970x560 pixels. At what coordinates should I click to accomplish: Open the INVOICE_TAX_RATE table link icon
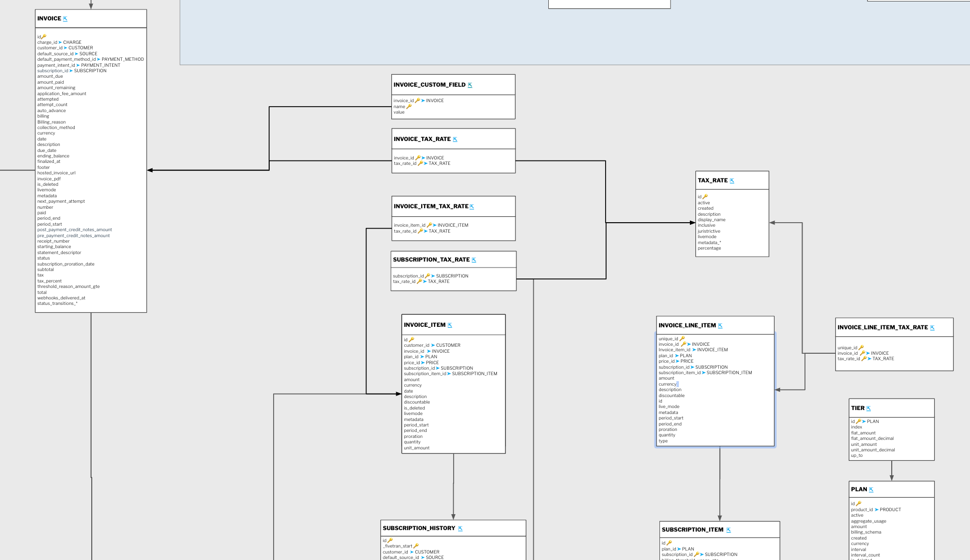455,140
